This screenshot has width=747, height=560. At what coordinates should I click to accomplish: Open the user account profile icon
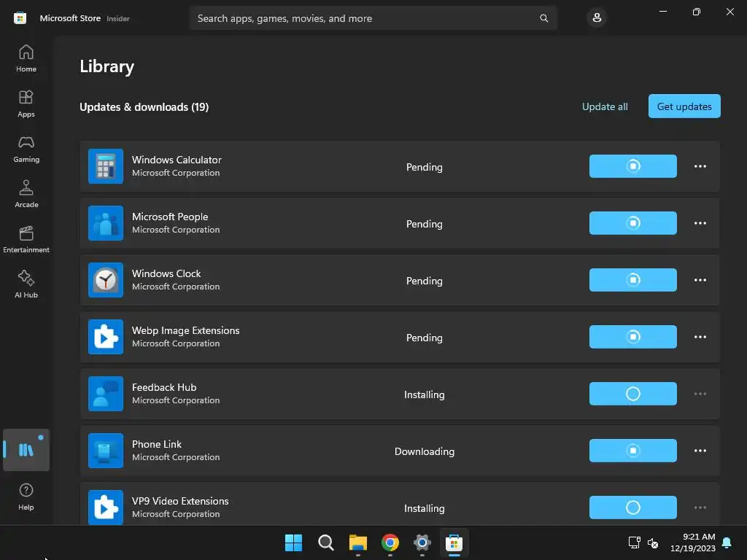(597, 18)
